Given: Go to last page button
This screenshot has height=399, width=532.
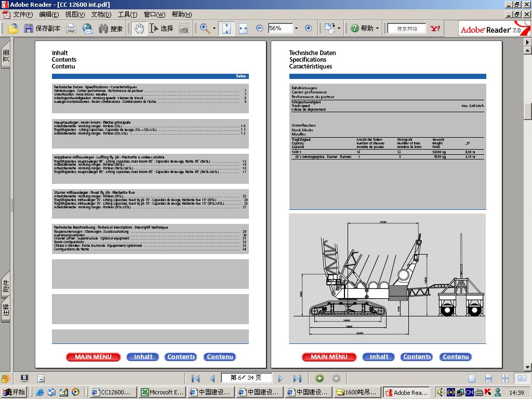Looking at the screenshot, I should [x=297, y=378].
